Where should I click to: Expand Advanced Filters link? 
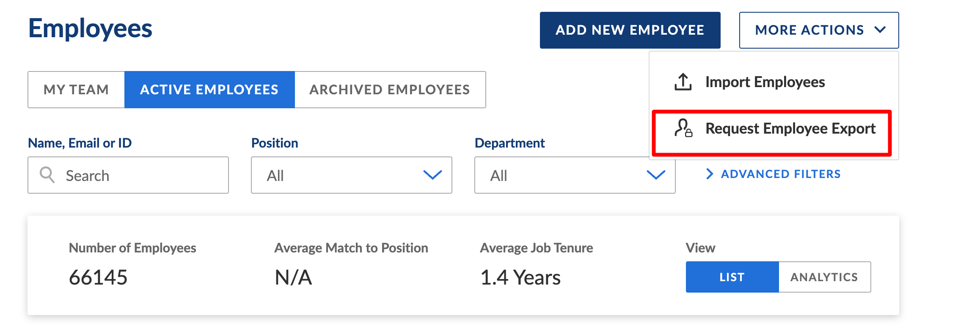(780, 174)
